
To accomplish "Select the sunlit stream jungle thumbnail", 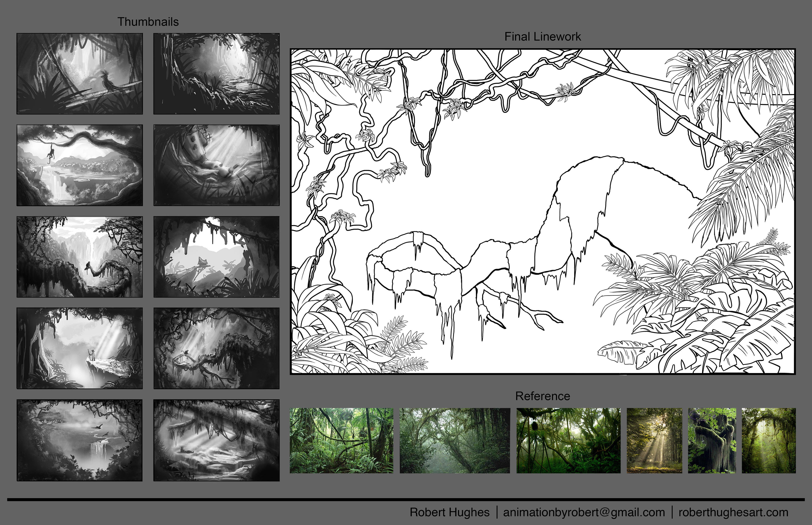I will point(216,74).
